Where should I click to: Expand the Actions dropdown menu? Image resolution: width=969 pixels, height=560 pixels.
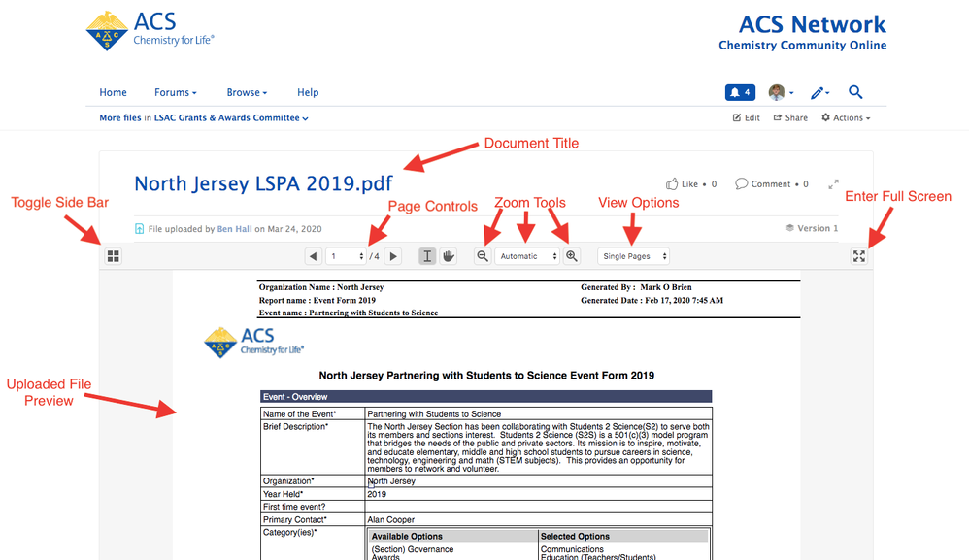click(846, 117)
